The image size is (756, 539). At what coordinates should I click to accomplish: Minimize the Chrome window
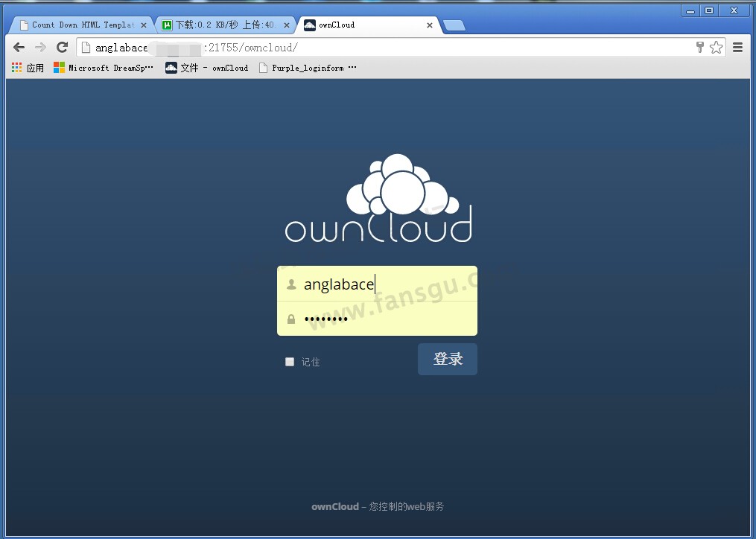(690, 10)
